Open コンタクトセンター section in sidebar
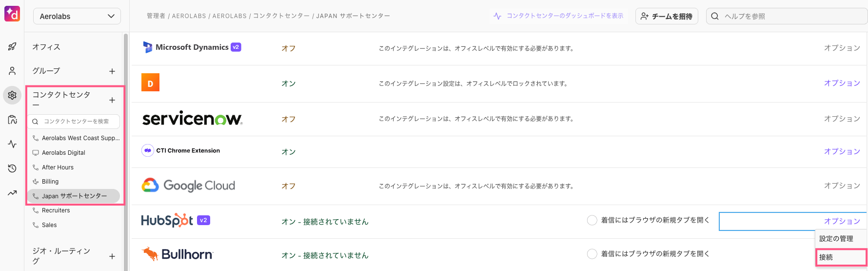Image resolution: width=868 pixels, height=271 pixels. pyautogui.click(x=61, y=99)
